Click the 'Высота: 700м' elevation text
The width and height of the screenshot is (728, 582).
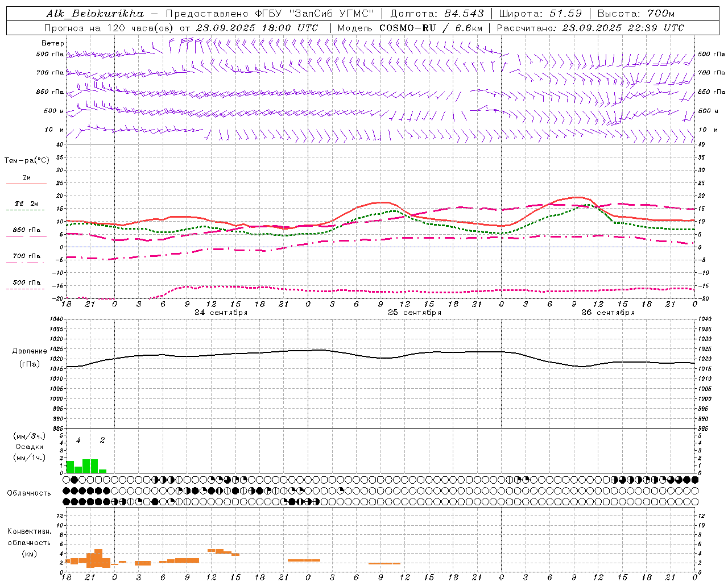636,14
